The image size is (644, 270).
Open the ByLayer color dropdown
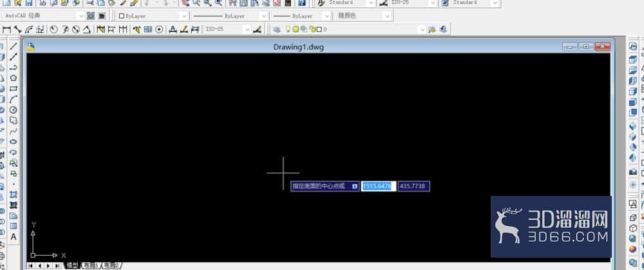[x=184, y=15]
